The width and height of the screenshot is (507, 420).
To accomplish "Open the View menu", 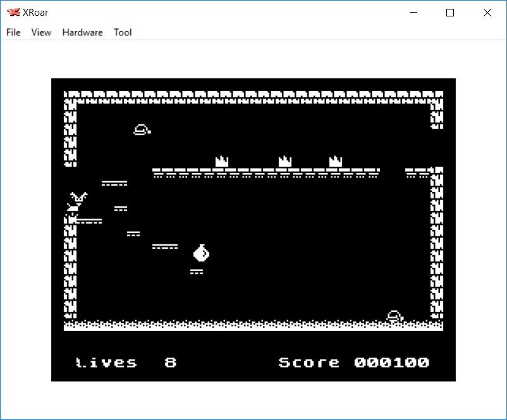I will click(x=41, y=32).
